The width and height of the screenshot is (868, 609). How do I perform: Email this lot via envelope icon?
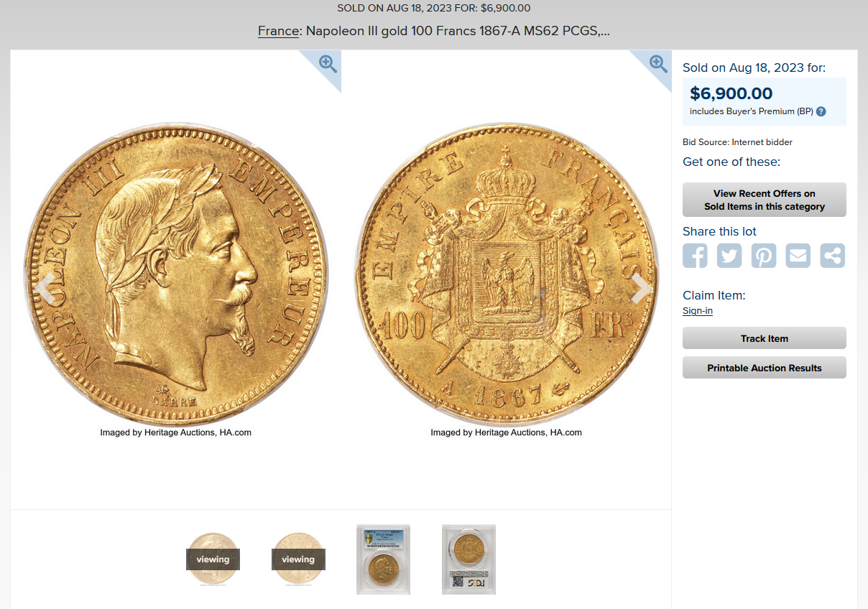tap(798, 256)
